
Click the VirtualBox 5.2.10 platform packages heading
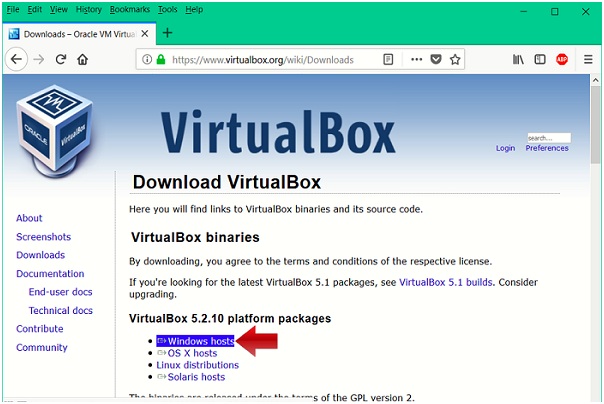click(230, 319)
